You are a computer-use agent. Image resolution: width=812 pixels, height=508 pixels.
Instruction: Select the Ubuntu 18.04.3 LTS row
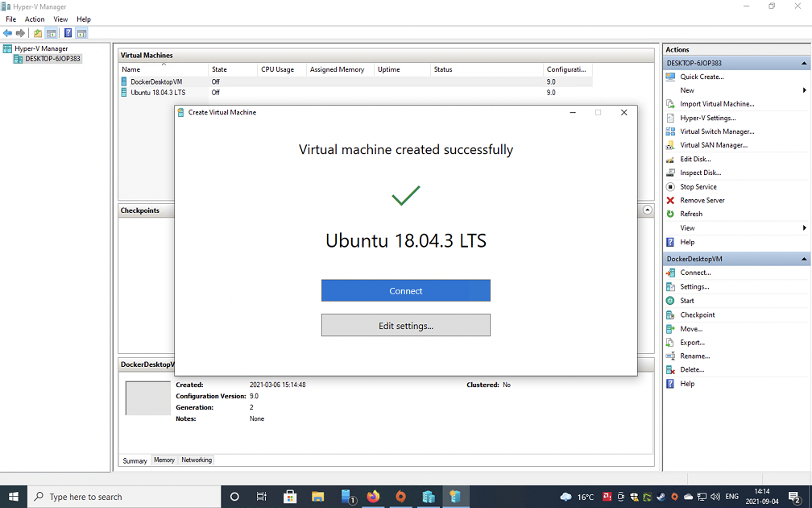tap(354, 92)
